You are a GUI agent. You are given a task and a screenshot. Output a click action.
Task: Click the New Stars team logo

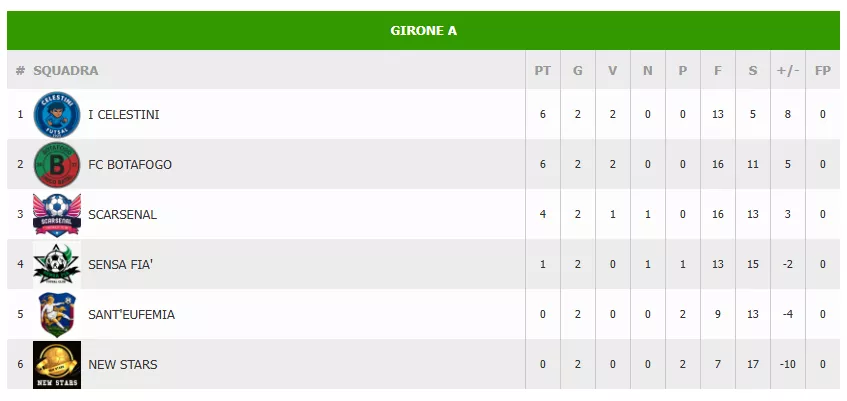(56, 364)
